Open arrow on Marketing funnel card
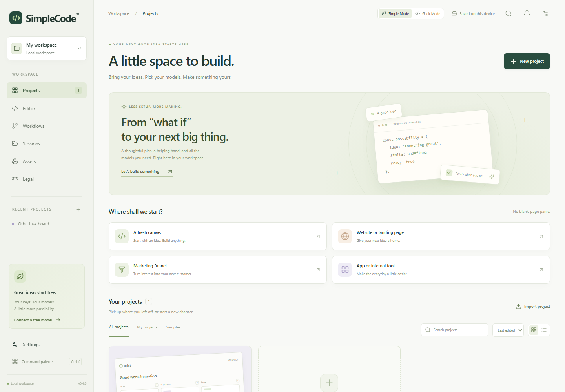 click(x=318, y=270)
